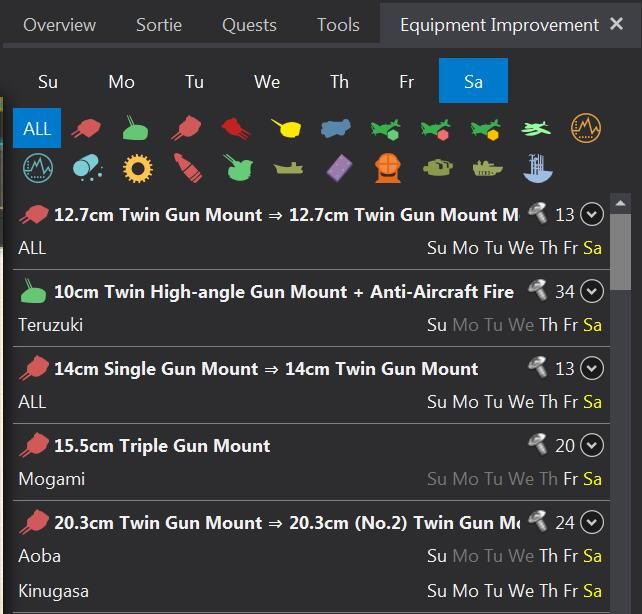Filter by orange radar icon
Image resolution: width=642 pixels, height=614 pixels.
click(586, 128)
